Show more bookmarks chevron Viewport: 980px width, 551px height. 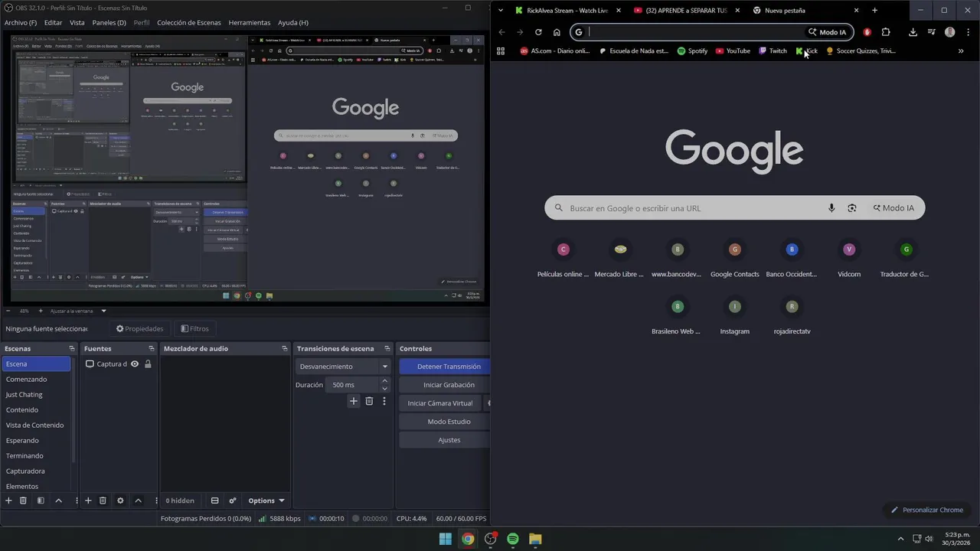coord(961,51)
